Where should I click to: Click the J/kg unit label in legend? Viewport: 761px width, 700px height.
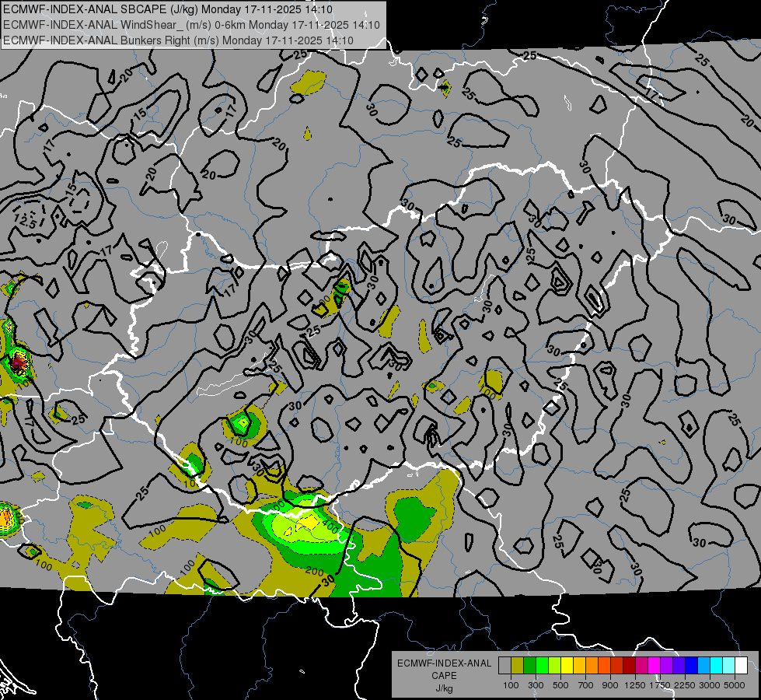[x=444, y=688]
